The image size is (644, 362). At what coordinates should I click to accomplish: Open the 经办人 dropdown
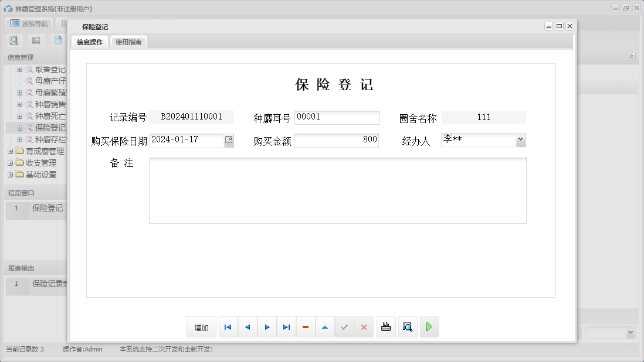520,139
